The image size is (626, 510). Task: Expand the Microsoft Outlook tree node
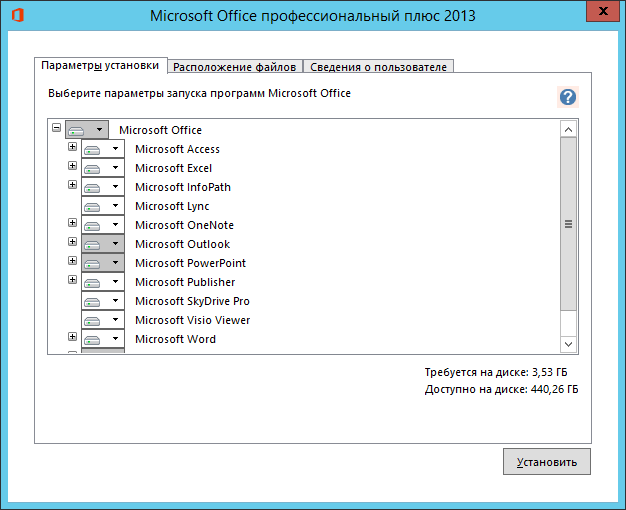(x=72, y=241)
